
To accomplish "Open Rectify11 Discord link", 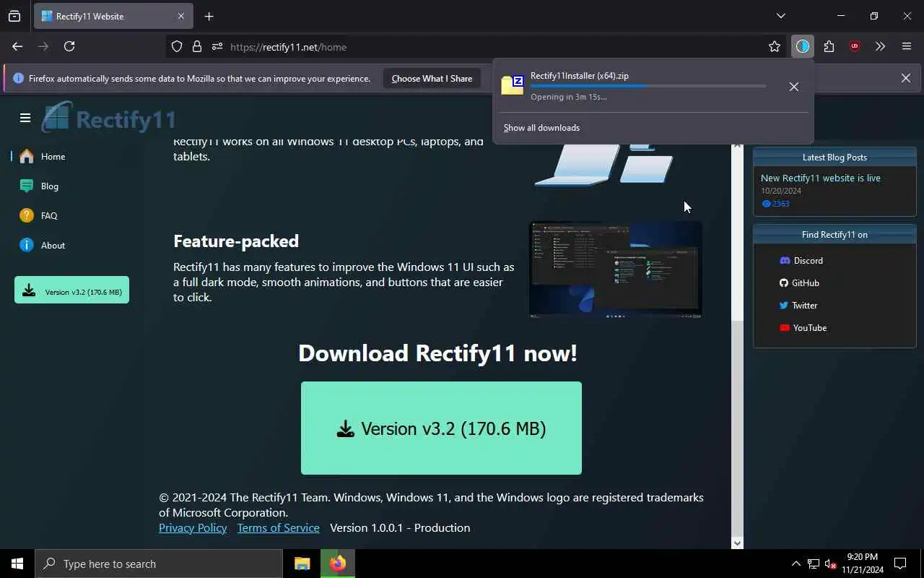I will (801, 261).
